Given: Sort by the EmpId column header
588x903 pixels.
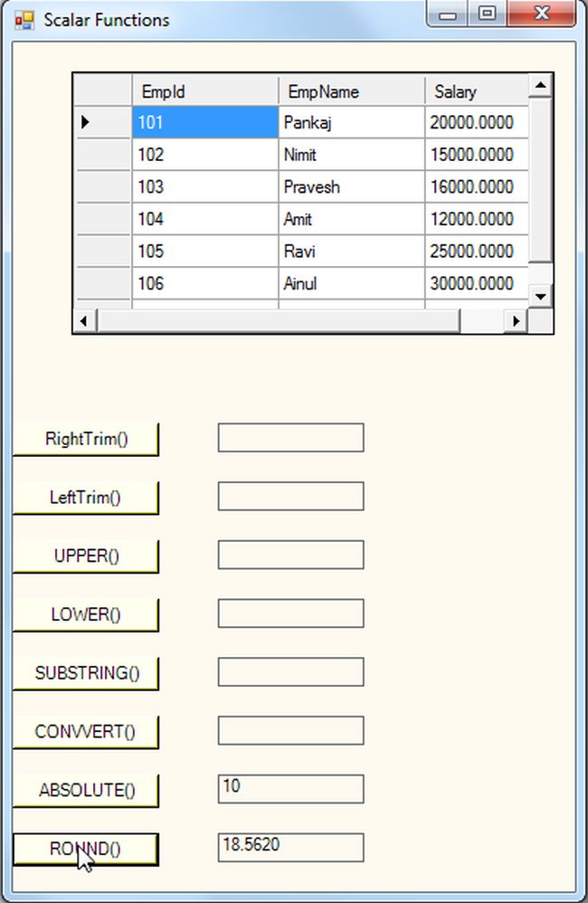Looking at the screenshot, I should tap(204, 91).
